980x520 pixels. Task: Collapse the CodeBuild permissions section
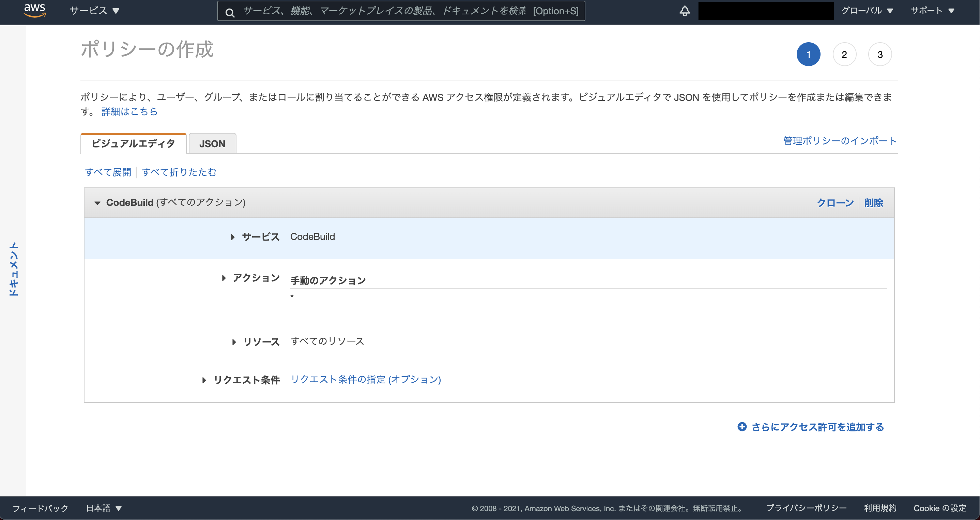[98, 203]
